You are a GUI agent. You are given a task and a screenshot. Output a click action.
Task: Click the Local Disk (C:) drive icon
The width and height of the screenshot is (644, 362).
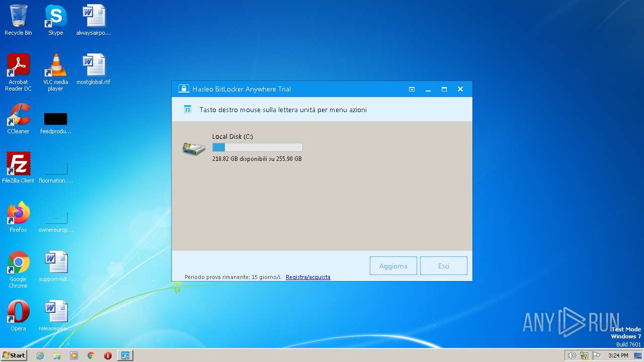(194, 148)
